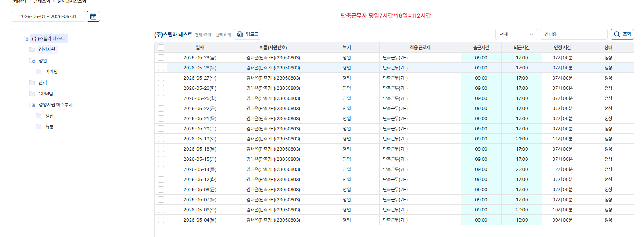This screenshot has height=237, width=644.
Task: Click the 2026-05-08(금) date cell
Action: pyautogui.click(x=200, y=189)
